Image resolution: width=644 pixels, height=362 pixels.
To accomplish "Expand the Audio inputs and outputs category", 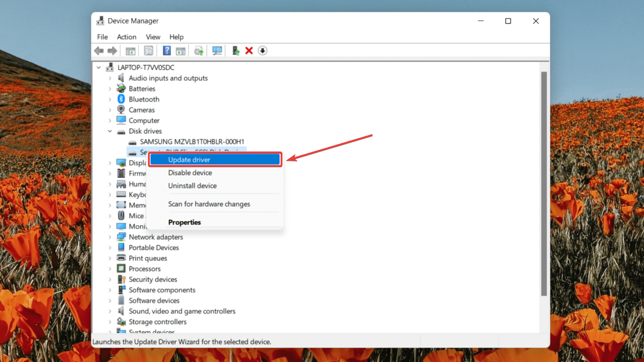I will tap(110, 78).
